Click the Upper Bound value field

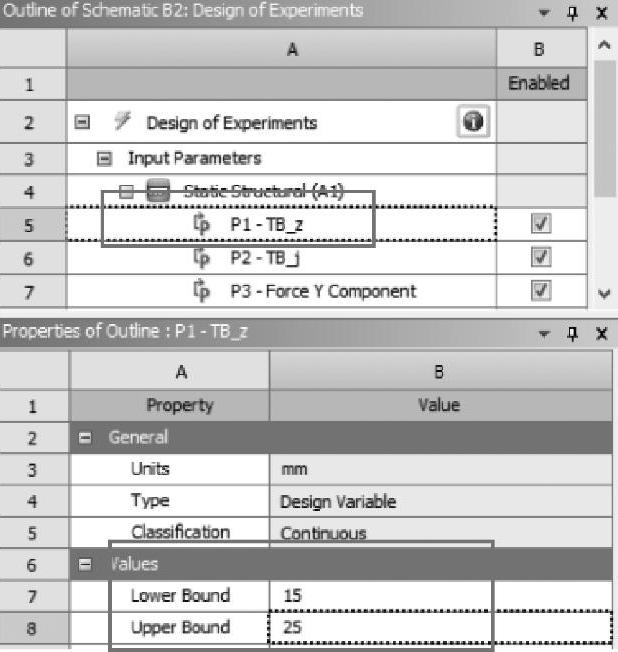tap(440, 628)
